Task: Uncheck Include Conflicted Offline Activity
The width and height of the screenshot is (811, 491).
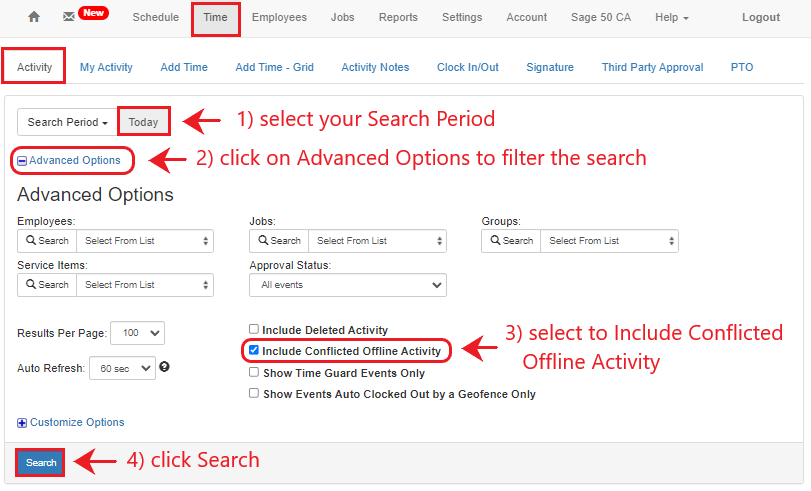Action: [254, 350]
